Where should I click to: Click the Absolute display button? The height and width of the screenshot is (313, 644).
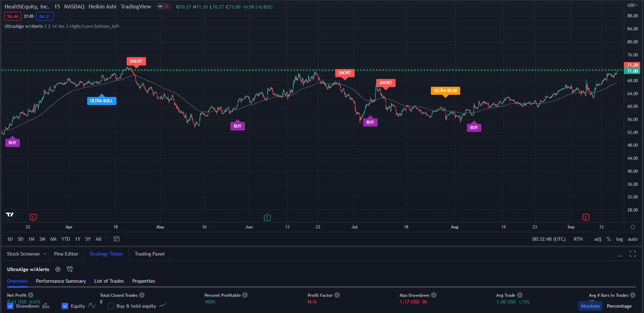(x=590, y=305)
